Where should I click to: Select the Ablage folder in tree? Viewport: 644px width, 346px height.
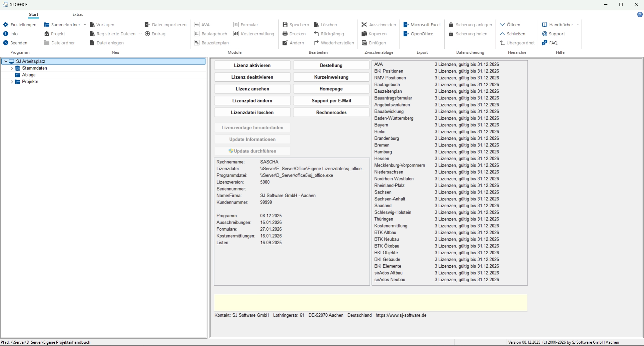[x=29, y=75]
